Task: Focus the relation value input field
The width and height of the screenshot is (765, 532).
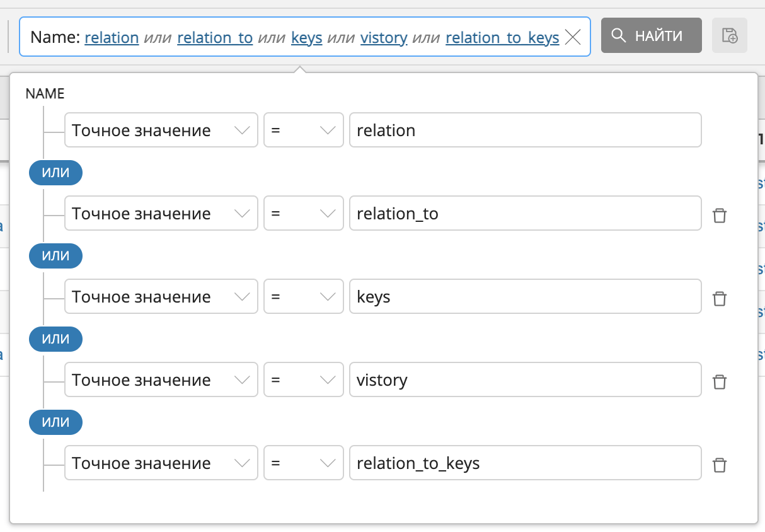Action: point(524,130)
